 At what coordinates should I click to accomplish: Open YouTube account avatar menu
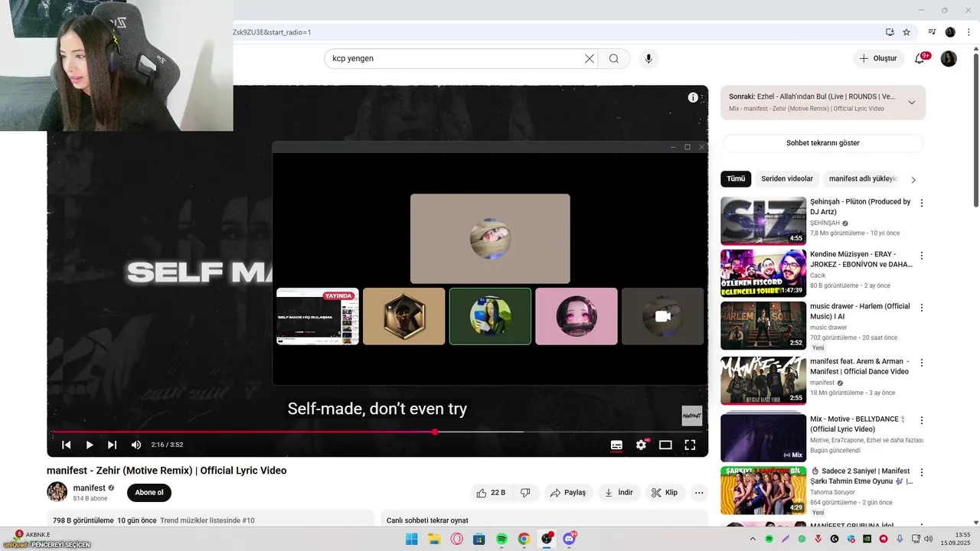[949, 58]
